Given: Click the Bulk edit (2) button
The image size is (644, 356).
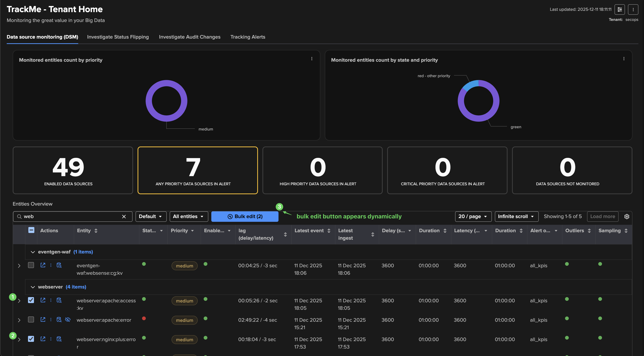Looking at the screenshot, I should click(x=245, y=216).
